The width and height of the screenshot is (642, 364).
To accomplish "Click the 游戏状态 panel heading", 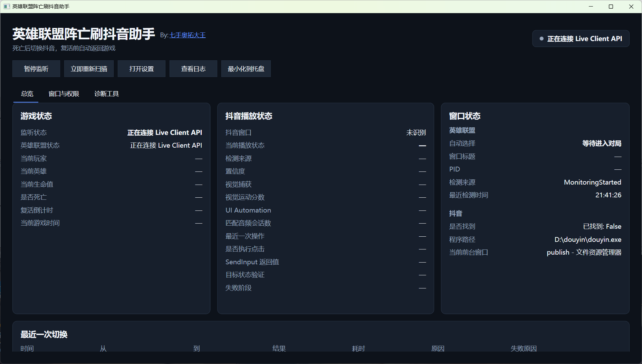I will 36,116.
